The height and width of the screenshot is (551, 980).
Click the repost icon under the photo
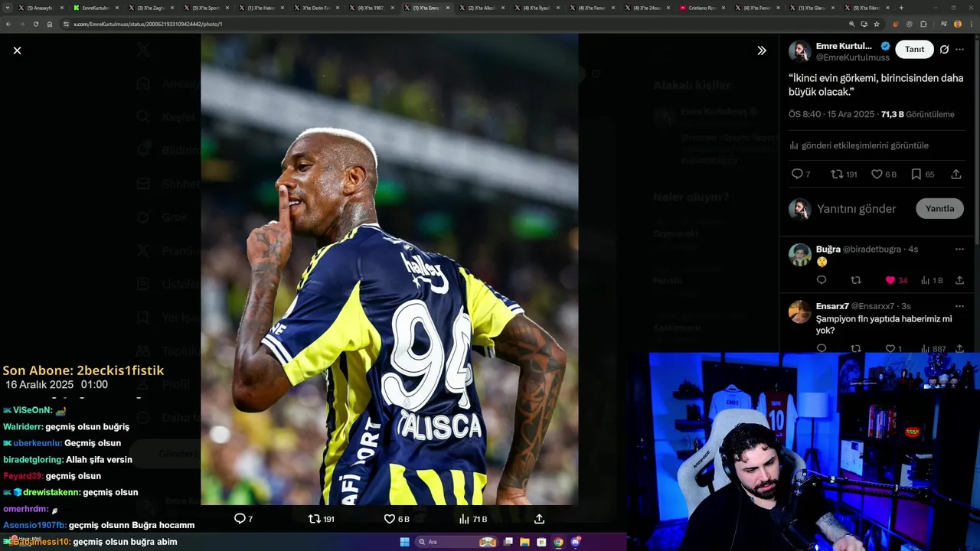pyautogui.click(x=314, y=519)
